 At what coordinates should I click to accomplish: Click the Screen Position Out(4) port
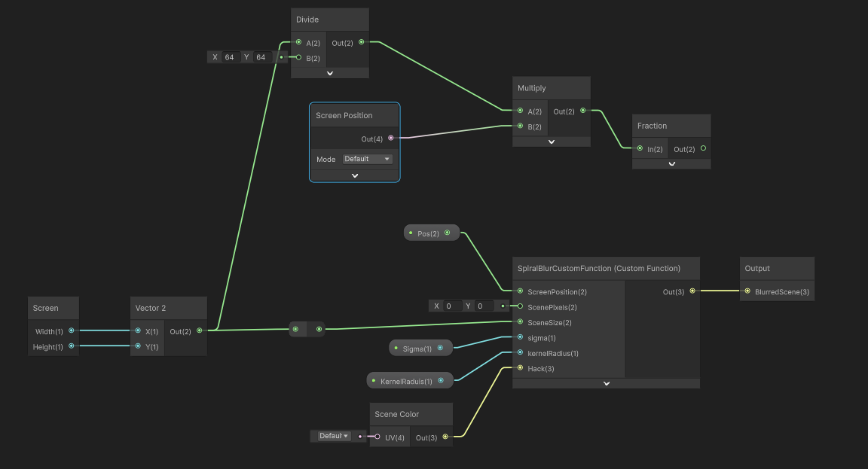pos(390,138)
